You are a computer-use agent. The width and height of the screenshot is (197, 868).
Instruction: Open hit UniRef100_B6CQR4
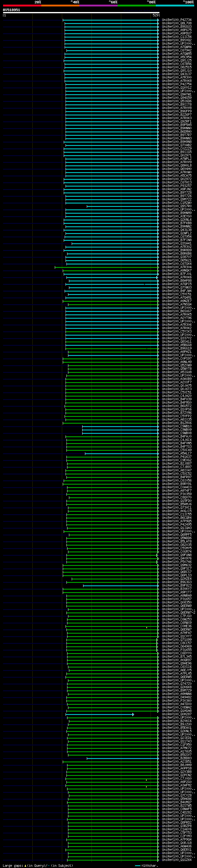pyautogui.click(x=177, y=518)
